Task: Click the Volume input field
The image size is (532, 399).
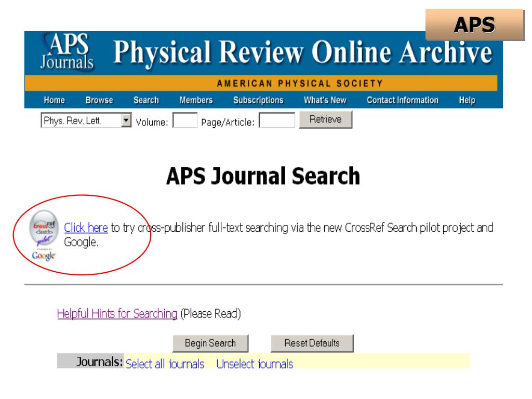Action: (185, 120)
